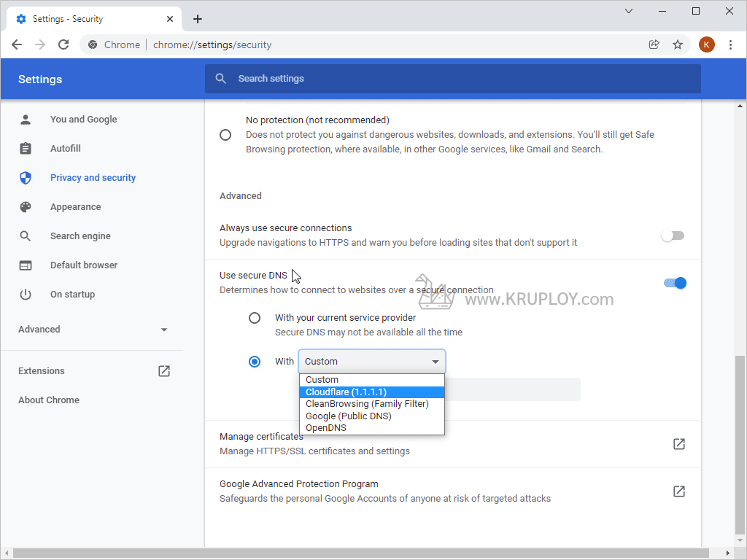This screenshot has width=747, height=560.
Task: Click the Appearance palette icon
Action: coord(26,207)
